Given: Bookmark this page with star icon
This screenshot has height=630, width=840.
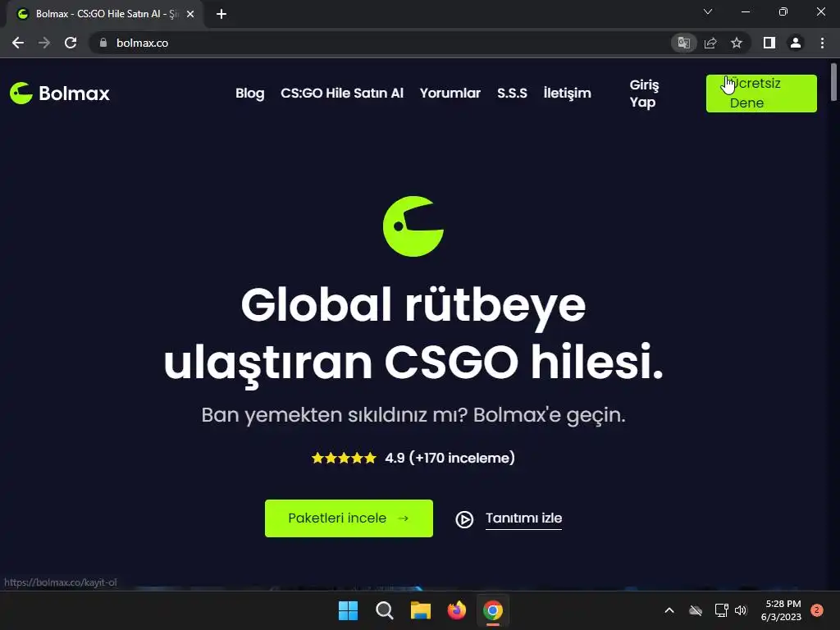Looking at the screenshot, I should [x=737, y=43].
